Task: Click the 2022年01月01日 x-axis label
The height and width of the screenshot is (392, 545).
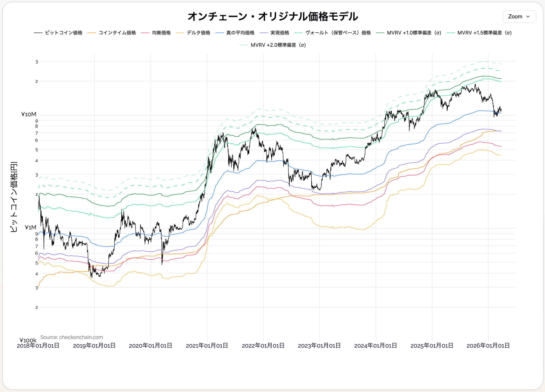Action: click(x=263, y=345)
